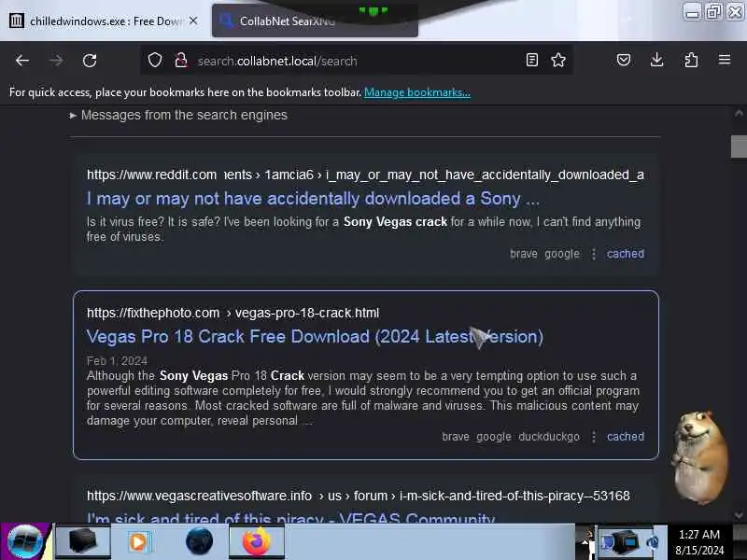Open the Pocket save icon

(624, 60)
